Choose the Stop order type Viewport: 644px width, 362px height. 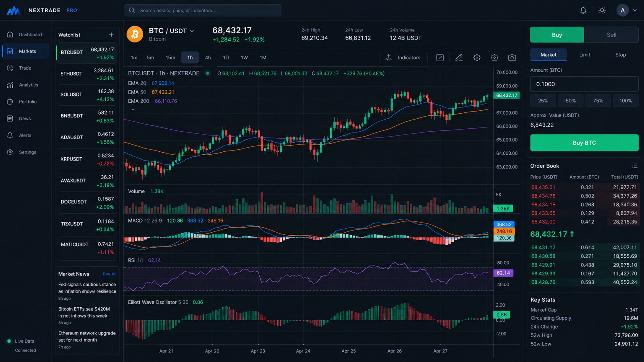[620, 55]
